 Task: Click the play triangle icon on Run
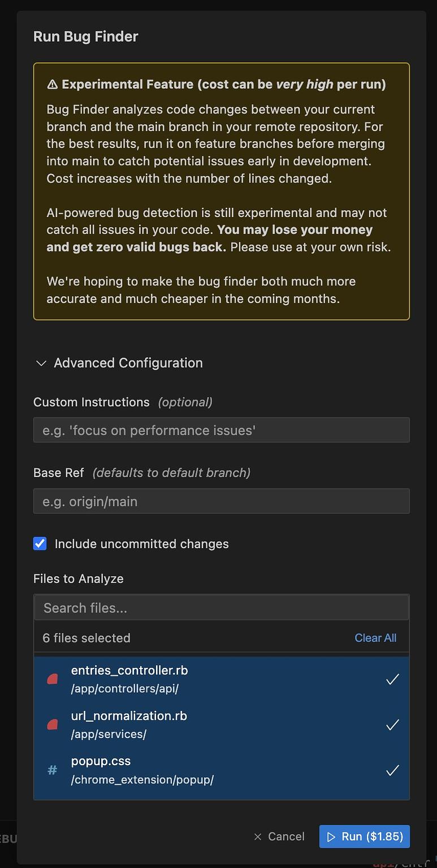(x=331, y=837)
